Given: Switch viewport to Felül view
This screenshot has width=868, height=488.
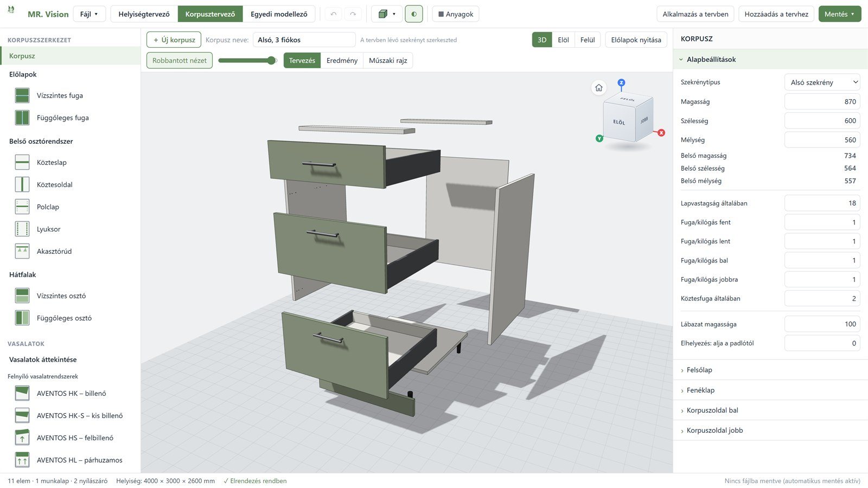Looking at the screenshot, I should (x=588, y=40).
